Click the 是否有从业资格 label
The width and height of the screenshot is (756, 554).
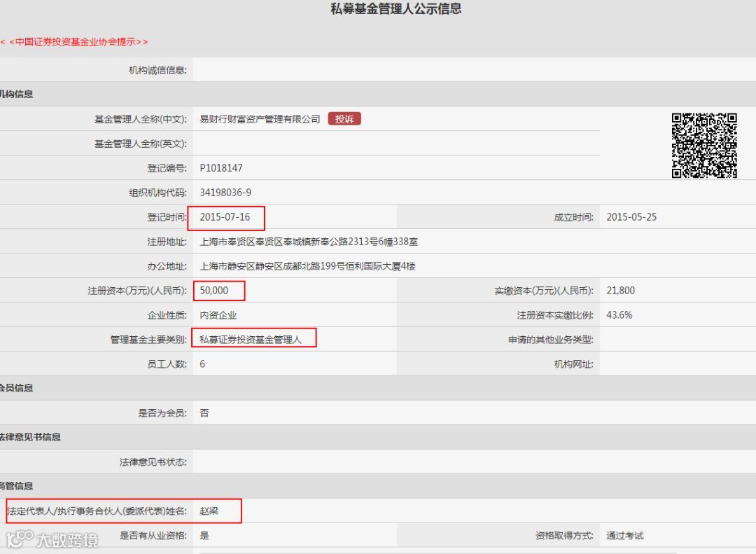tap(153, 536)
